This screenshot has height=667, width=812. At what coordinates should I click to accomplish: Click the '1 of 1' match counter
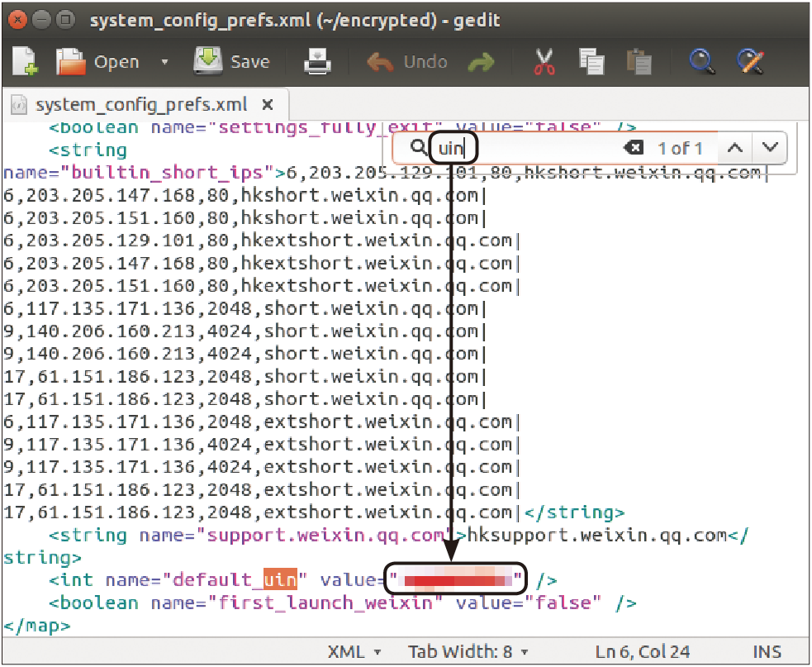(680, 148)
